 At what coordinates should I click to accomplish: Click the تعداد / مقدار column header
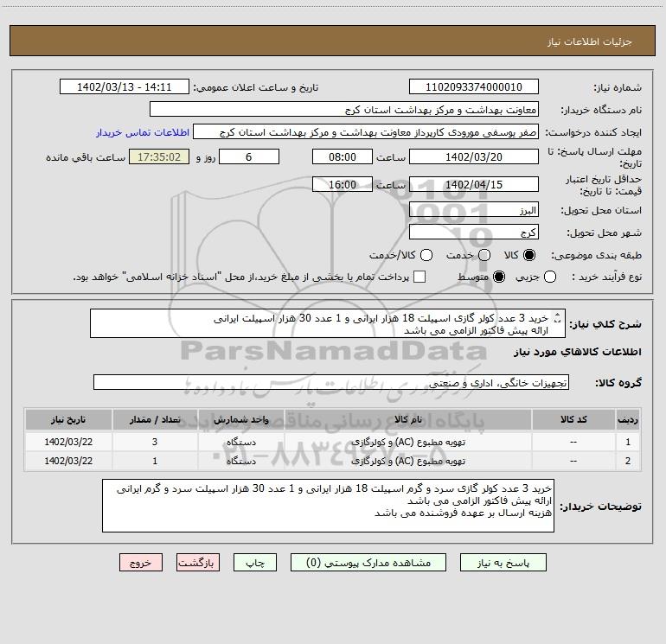(155, 420)
